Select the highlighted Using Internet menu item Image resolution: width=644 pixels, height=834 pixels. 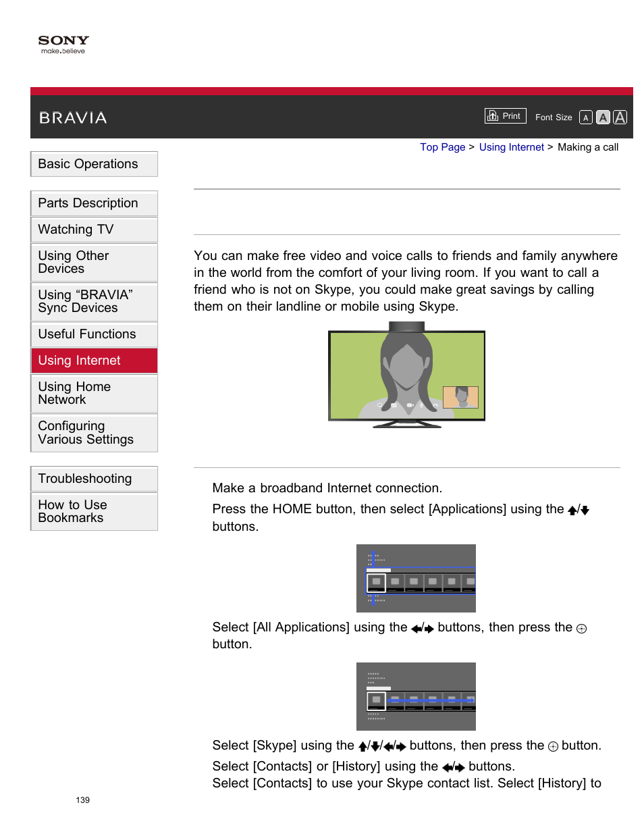[95, 361]
